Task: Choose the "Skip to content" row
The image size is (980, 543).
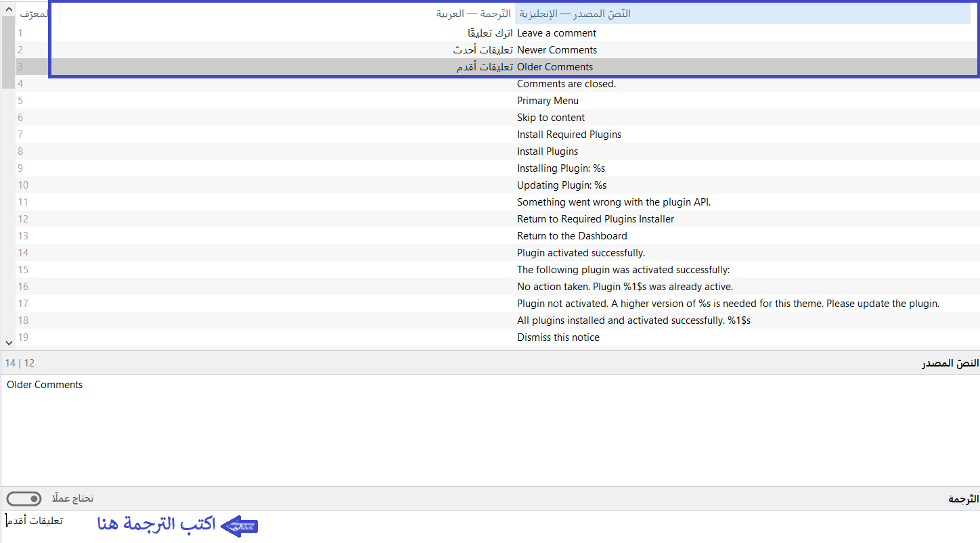Action: (x=550, y=118)
